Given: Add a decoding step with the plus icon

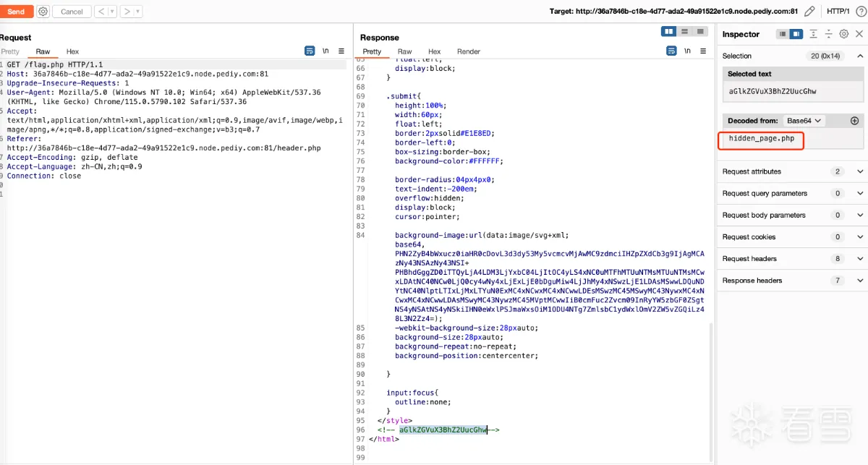Looking at the screenshot, I should click(854, 121).
